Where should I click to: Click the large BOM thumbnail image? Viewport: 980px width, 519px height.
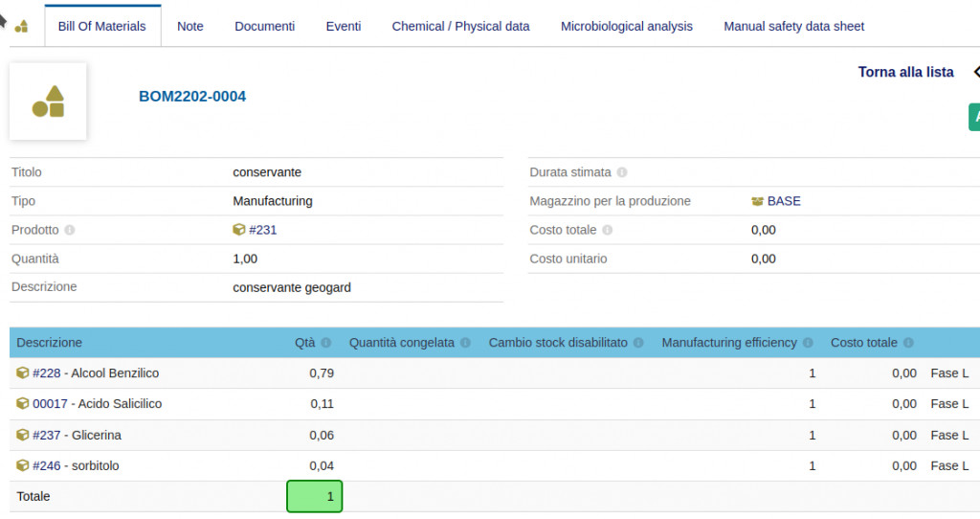point(48,102)
